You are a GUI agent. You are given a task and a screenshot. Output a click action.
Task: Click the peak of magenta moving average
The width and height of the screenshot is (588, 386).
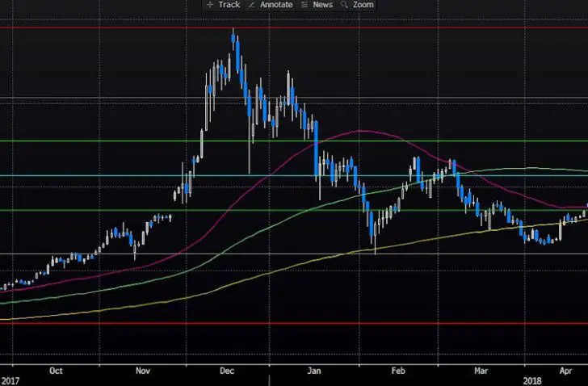360,131
